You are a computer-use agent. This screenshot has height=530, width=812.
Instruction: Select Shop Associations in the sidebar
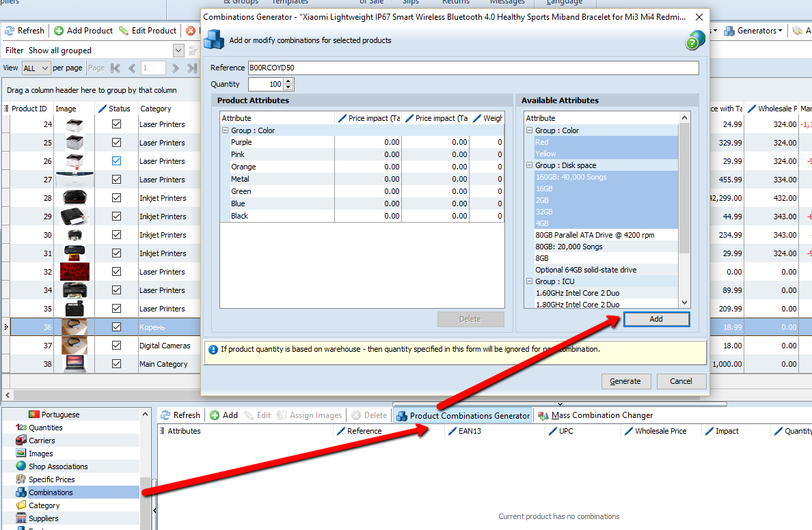pos(58,466)
